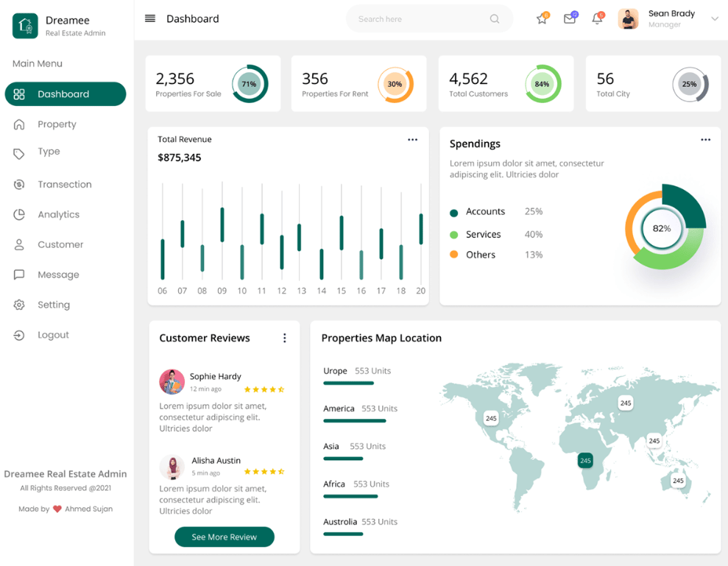The image size is (728, 566).
Task: Click the 30% Properties For Rent ring
Action: click(395, 84)
